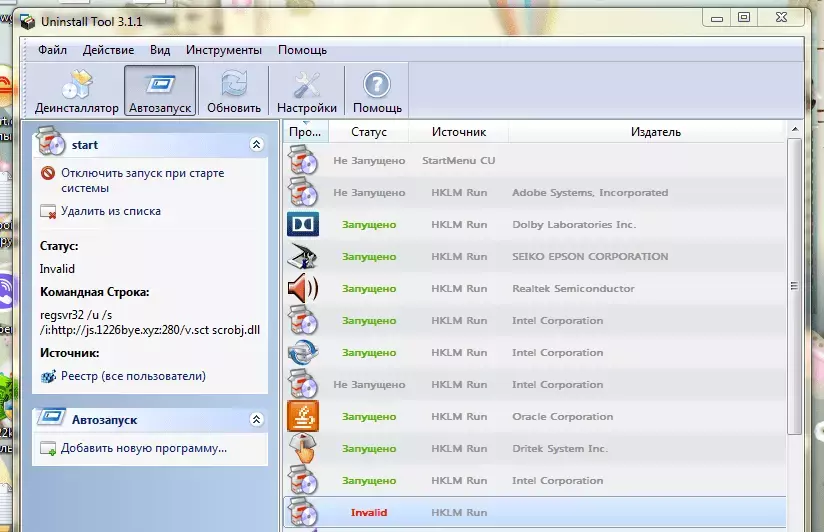Click the installer disc icon in the start panel header
The image size is (824, 532).
pyautogui.click(x=50, y=141)
